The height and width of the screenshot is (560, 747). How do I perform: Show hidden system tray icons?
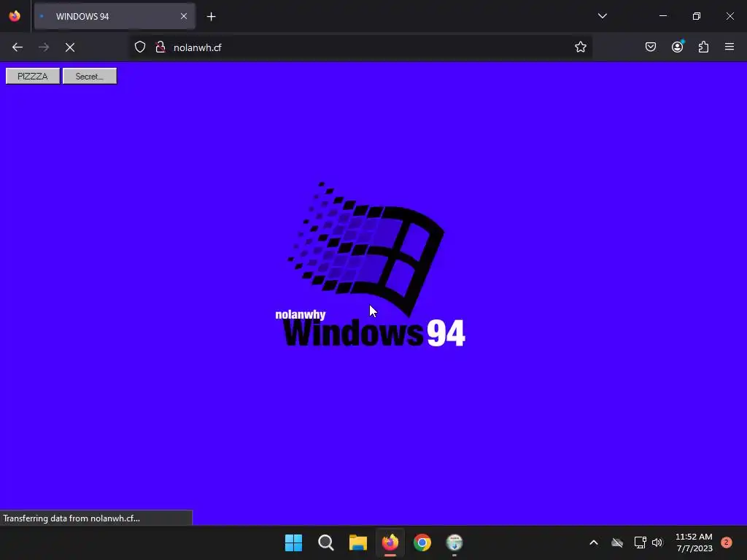[594, 542]
